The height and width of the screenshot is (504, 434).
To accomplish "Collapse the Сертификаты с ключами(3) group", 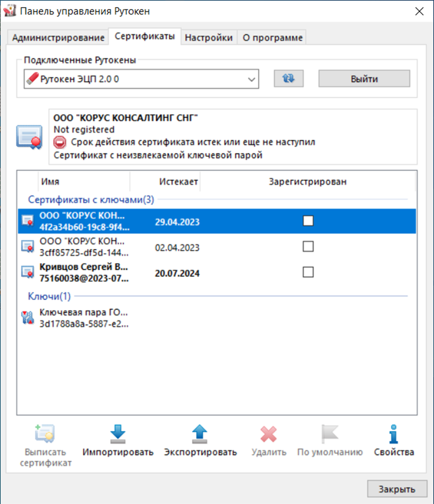I will [91, 200].
